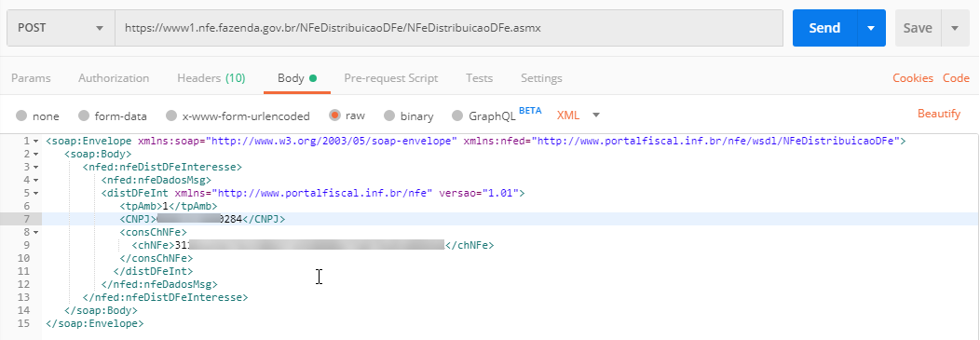The width and height of the screenshot is (980, 340).
Task: Choose the form-data body option
Action: click(x=113, y=116)
